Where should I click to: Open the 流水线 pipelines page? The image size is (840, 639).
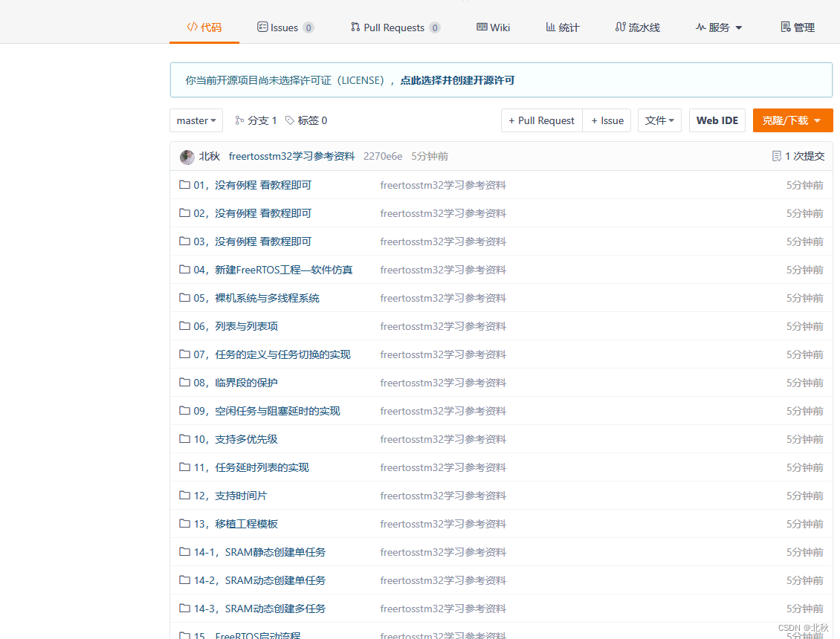tap(637, 27)
